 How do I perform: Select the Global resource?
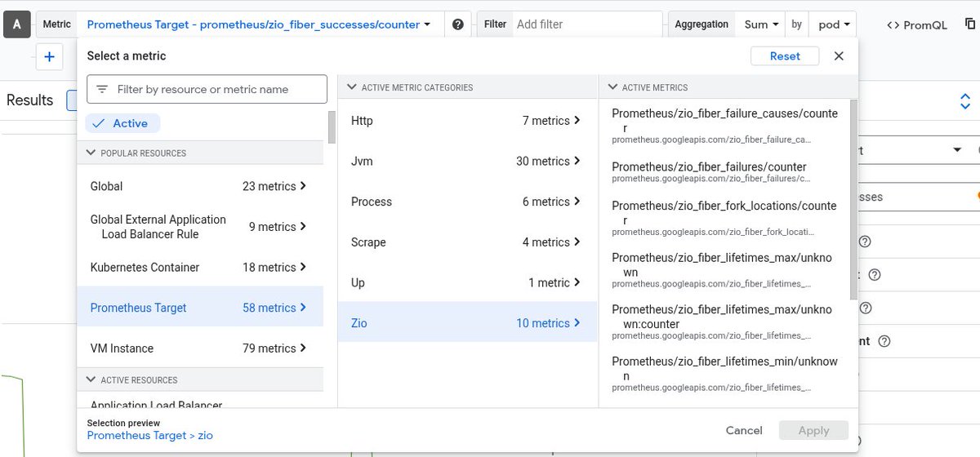(200, 186)
